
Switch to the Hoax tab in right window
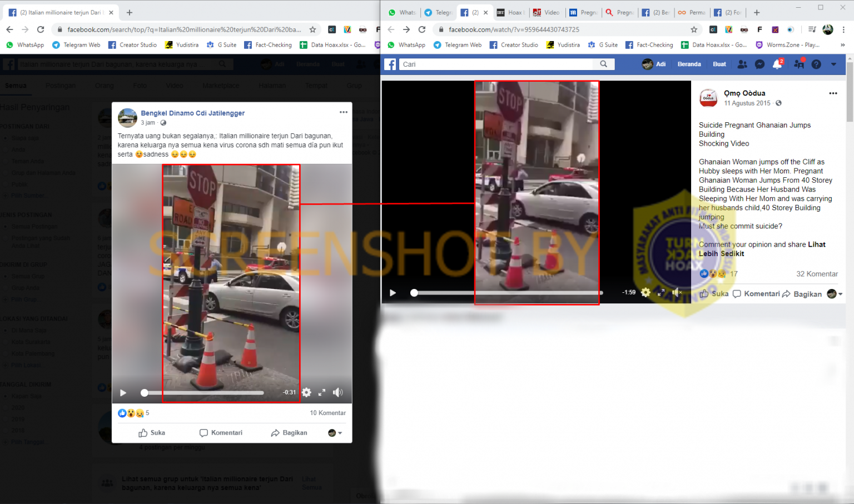(x=510, y=12)
